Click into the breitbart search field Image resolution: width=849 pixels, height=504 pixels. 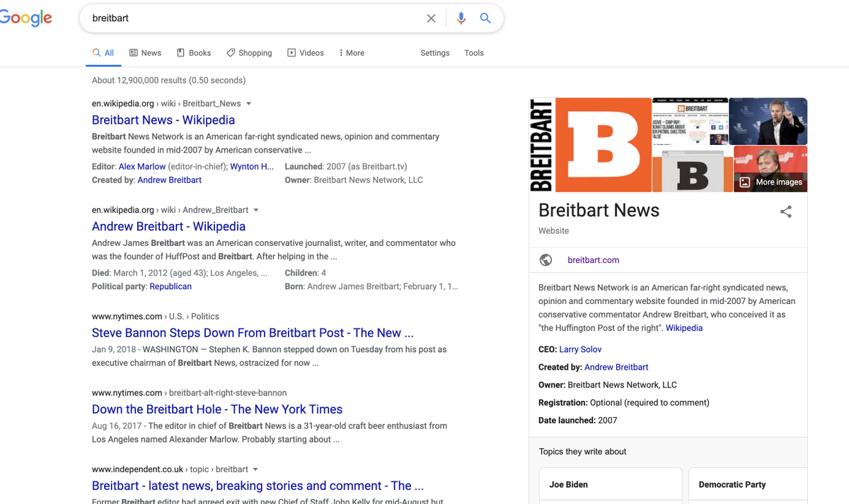pos(255,18)
